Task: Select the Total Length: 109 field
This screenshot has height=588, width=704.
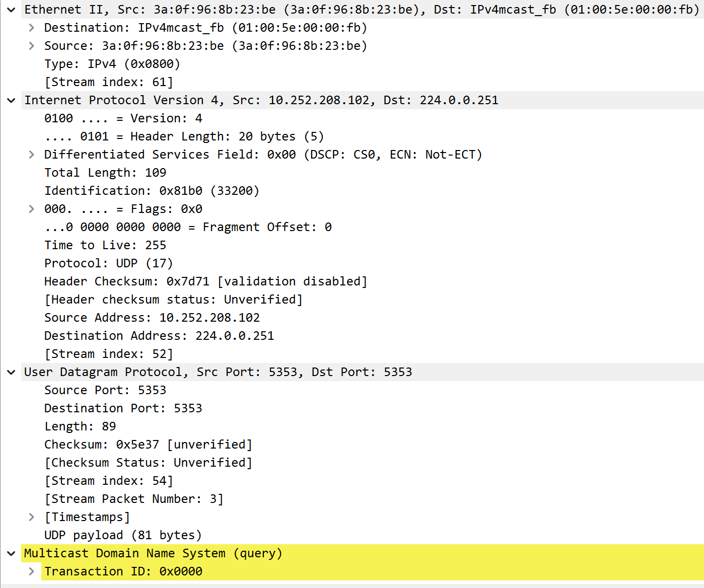Action: coord(105,173)
